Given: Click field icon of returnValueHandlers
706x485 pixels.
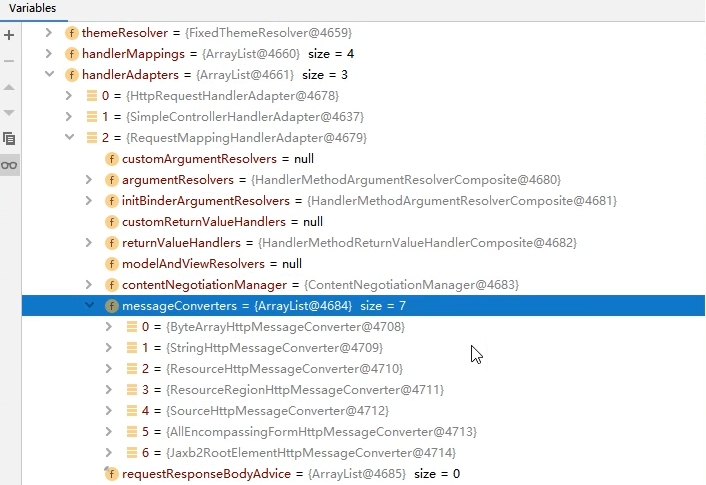Looking at the screenshot, I should pyautogui.click(x=111, y=243).
